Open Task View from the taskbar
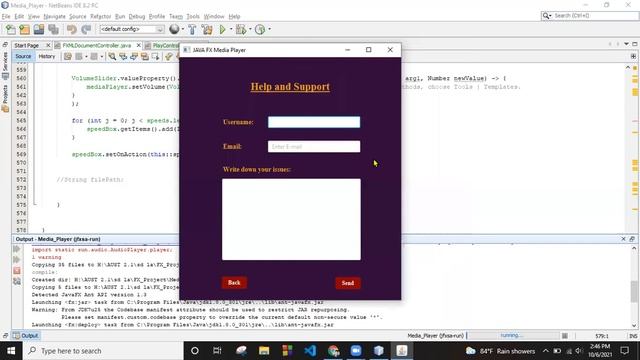 [x=217, y=351]
